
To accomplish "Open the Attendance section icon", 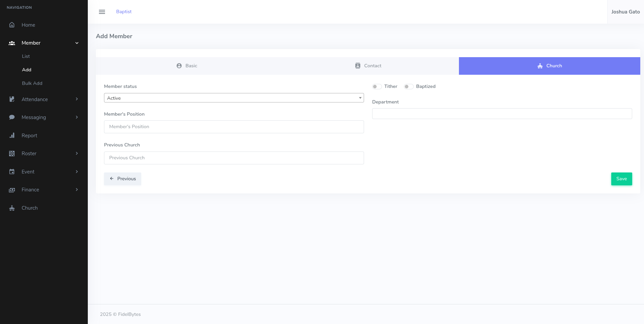I will (11, 99).
